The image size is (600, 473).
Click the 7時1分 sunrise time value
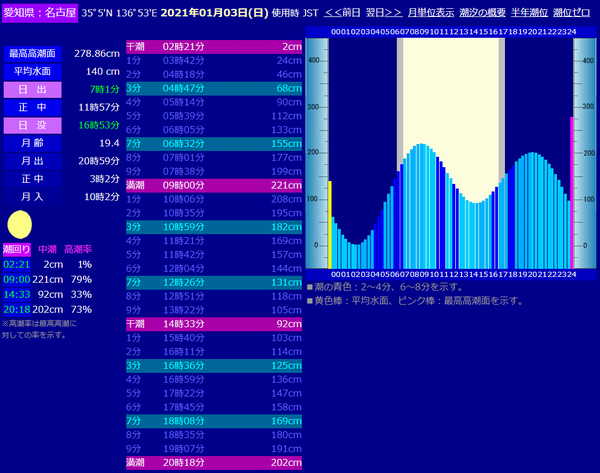[x=104, y=90]
